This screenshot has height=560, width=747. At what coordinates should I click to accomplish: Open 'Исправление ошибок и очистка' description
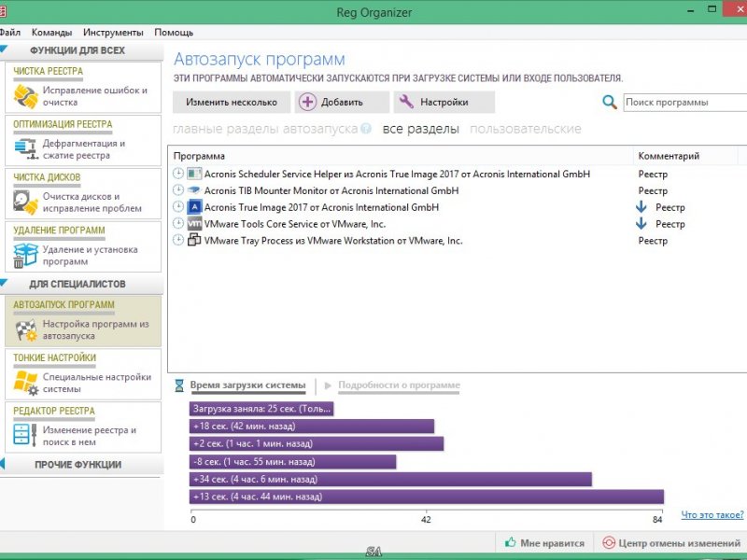[x=95, y=96]
